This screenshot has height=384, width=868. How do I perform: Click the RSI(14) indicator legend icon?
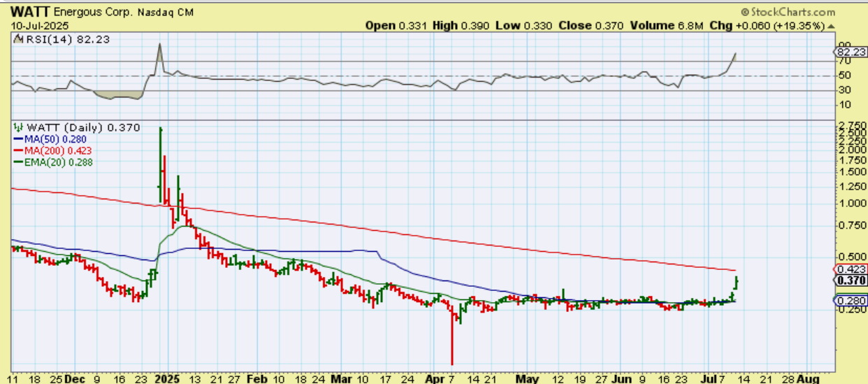(18, 40)
